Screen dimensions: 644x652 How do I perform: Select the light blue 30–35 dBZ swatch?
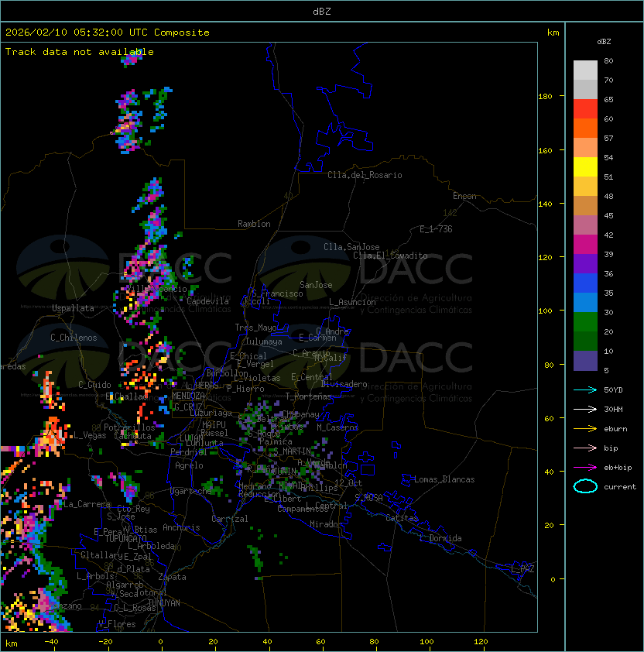(x=585, y=302)
